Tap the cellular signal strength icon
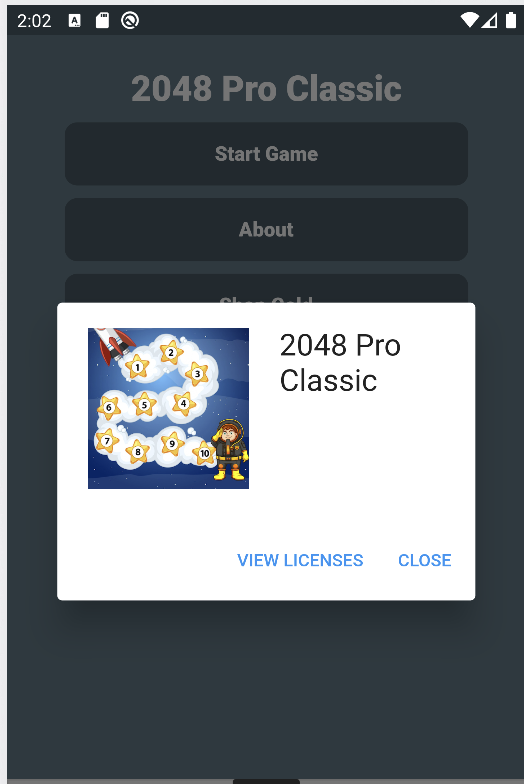 (x=489, y=20)
